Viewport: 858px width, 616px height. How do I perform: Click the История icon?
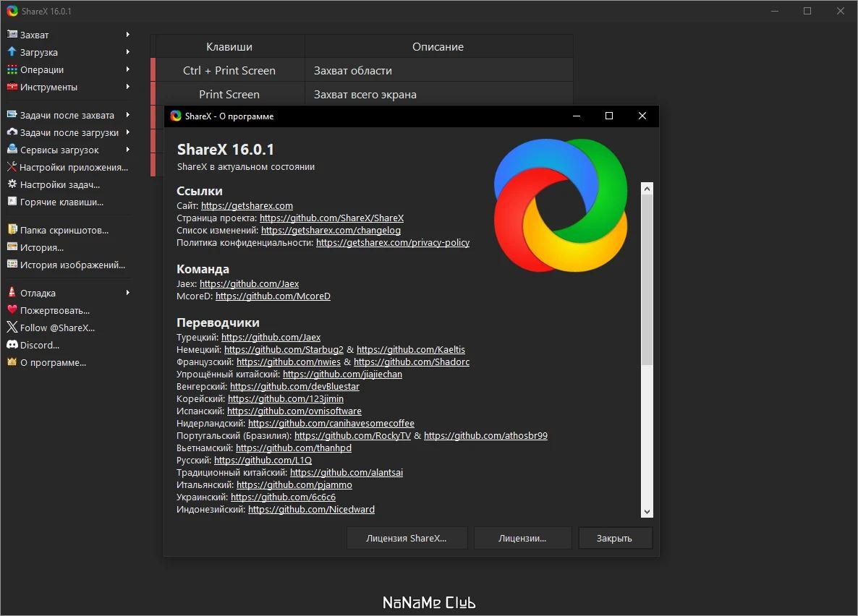pos(12,247)
